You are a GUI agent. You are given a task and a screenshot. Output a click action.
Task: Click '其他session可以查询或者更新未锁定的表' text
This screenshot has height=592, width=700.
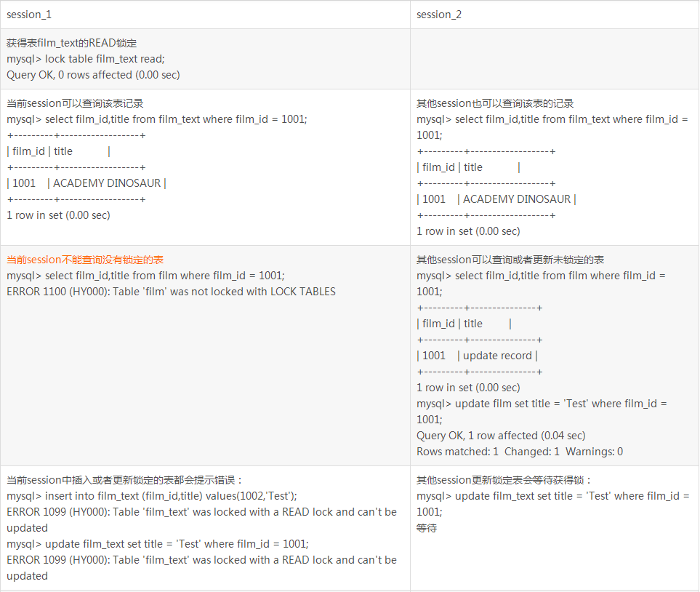pos(510,260)
